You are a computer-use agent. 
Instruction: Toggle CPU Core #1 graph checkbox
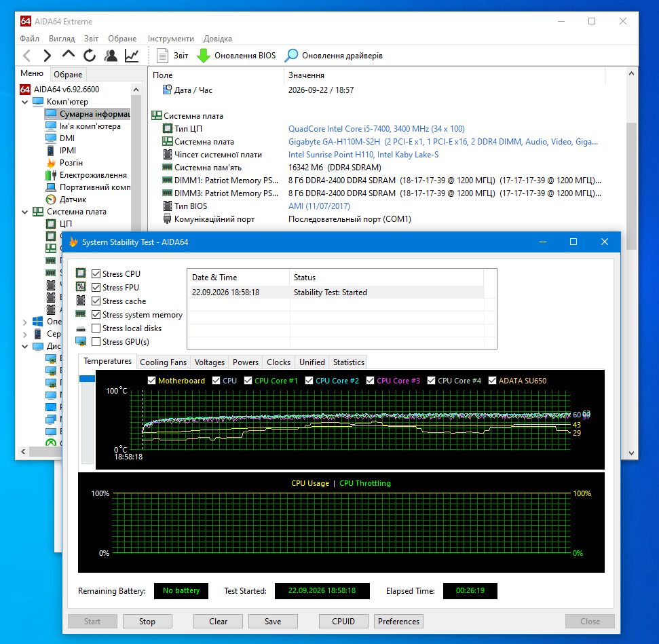pos(248,381)
